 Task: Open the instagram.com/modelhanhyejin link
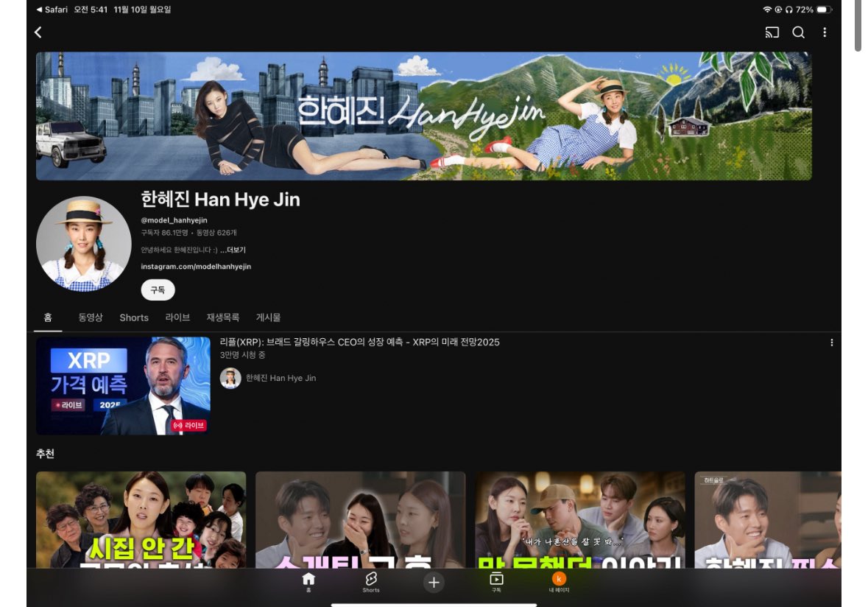pyautogui.click(x=196, y=267)
